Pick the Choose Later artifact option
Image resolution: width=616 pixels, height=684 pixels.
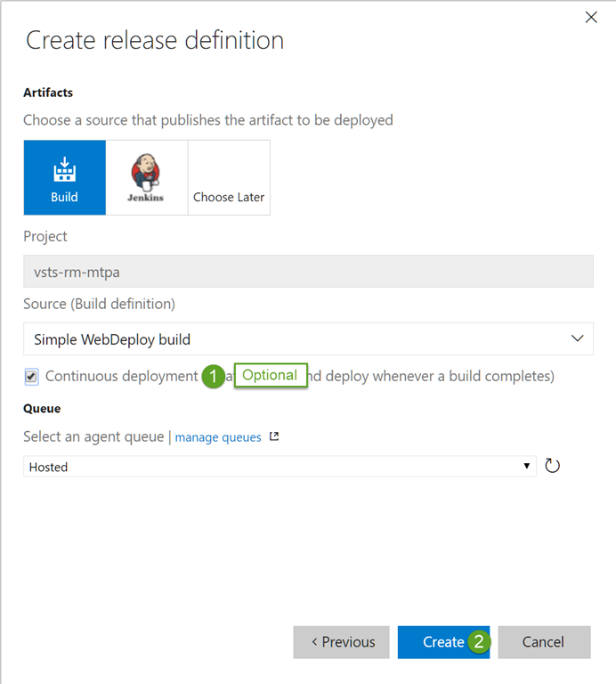(x=229, y=177)
